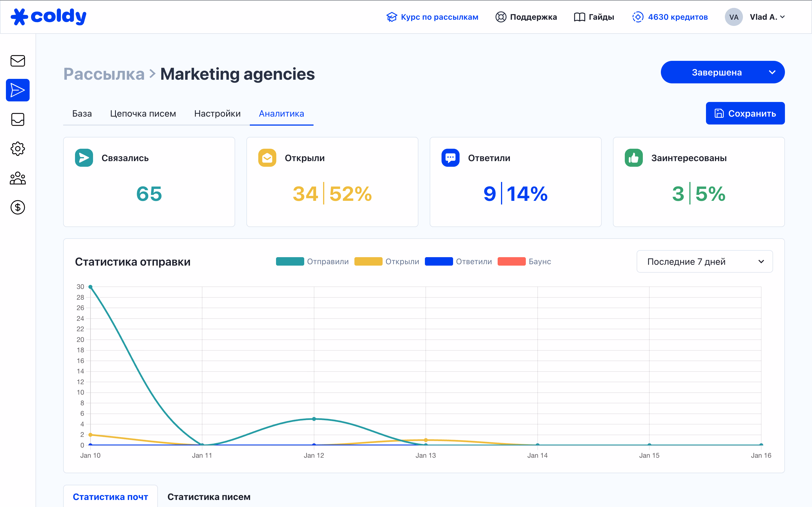Open billing dollar sidebar icon

click(x=18, y=207)
